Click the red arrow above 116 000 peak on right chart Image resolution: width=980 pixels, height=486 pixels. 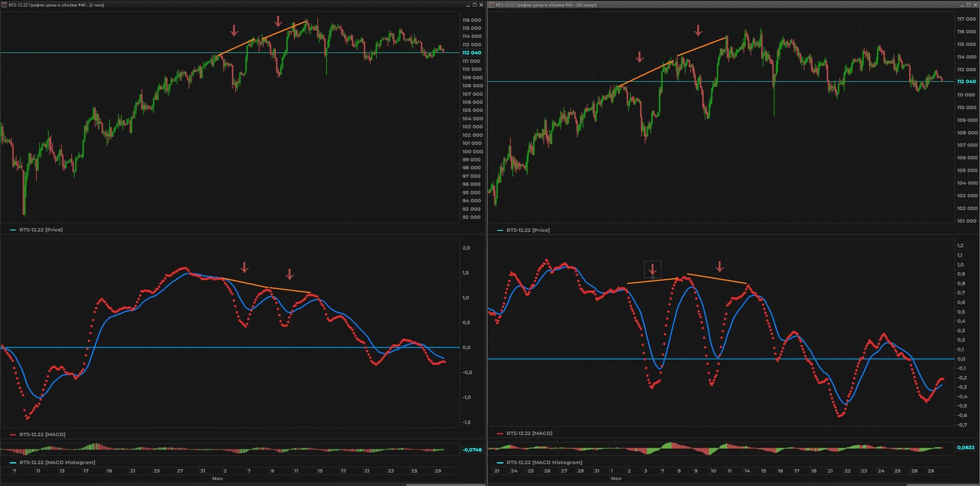point(698,31)
